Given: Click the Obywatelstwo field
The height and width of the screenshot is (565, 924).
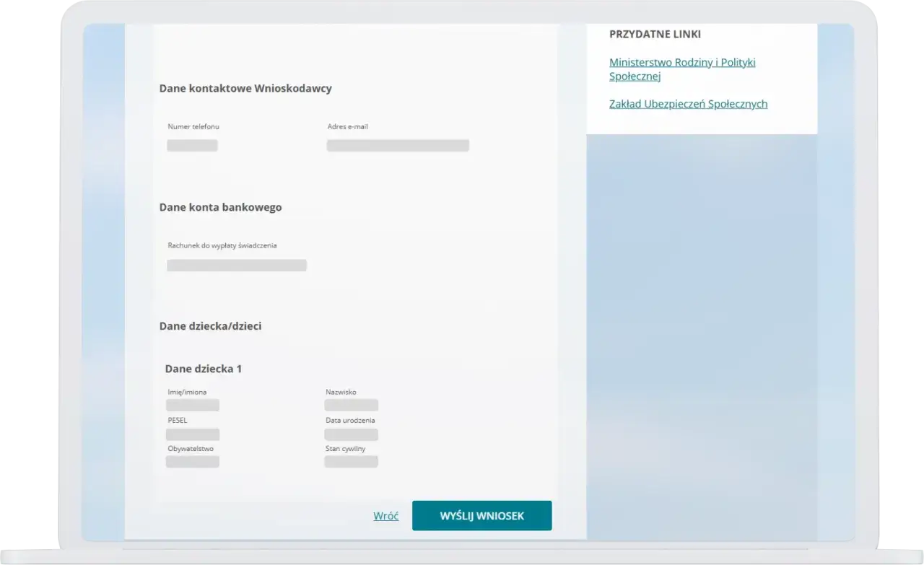Looking at the screenshot, I should (x=192, y=462).
